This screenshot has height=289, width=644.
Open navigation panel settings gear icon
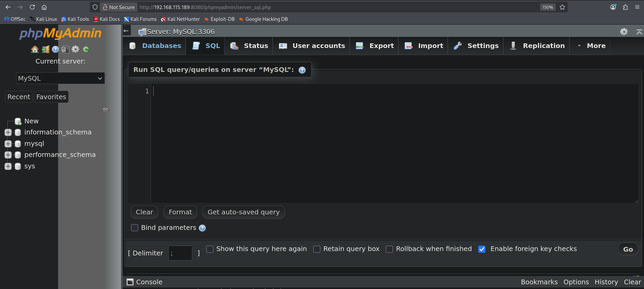[x=76, y=49]
